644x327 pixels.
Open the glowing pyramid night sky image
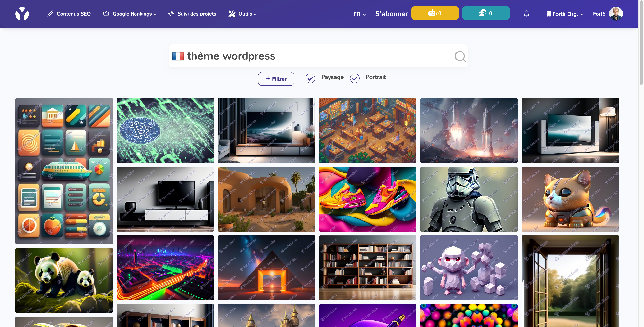tap(266, 268)
